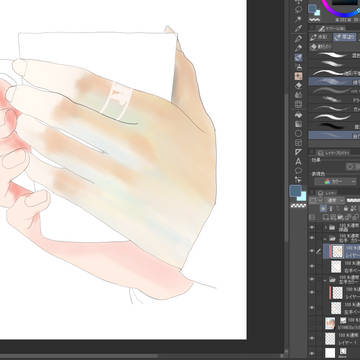Select the ruler tool

point(299,152)
